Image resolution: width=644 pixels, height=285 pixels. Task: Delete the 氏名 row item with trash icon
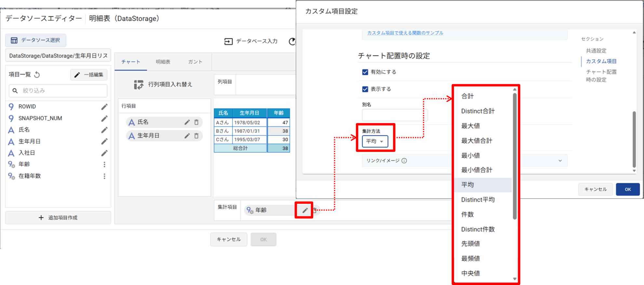(196, 122)
